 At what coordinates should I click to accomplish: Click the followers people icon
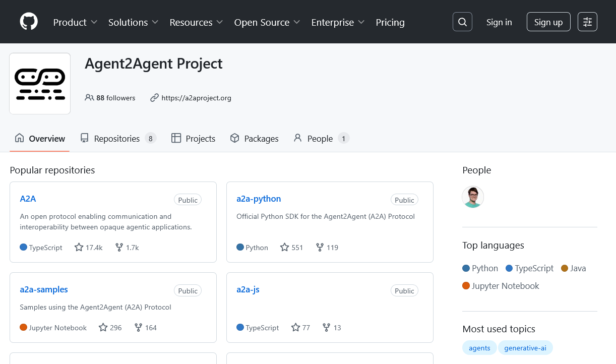point(89,98)
